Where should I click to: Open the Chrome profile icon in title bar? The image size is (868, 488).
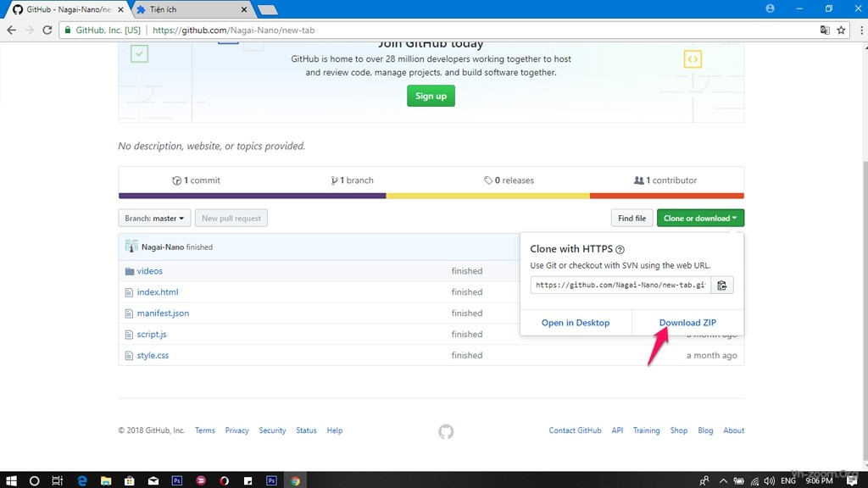pos(770,8)
